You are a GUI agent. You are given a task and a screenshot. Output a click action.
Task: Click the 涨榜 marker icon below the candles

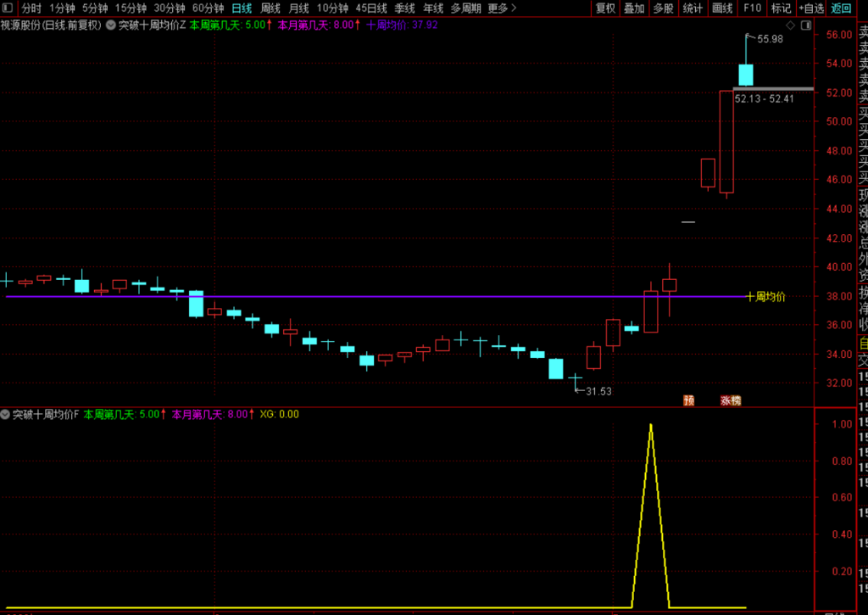click(731, 400)
